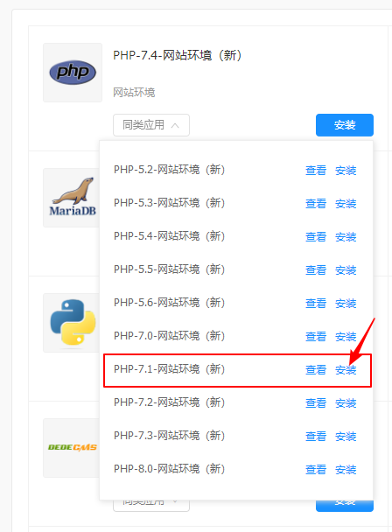Click partially hidden blue 安装 button at bottom

[345, 505]
